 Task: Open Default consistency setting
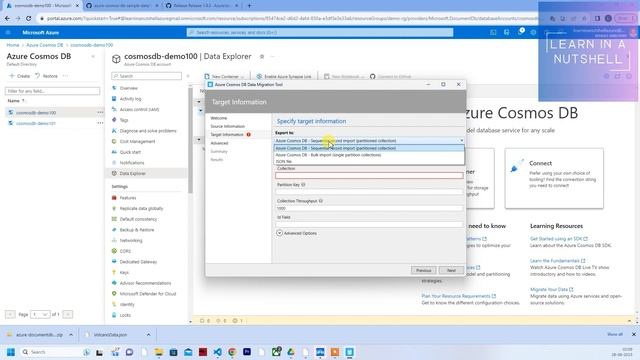[x=138, y=219]
